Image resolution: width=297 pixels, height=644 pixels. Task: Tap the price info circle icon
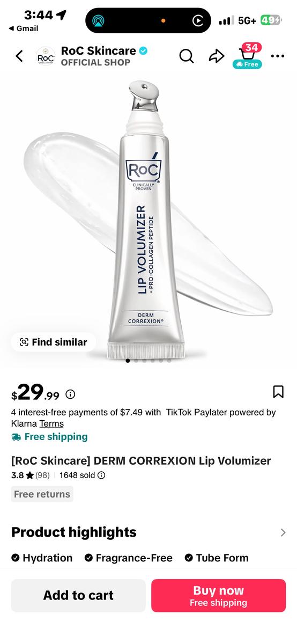coord(70,394)
